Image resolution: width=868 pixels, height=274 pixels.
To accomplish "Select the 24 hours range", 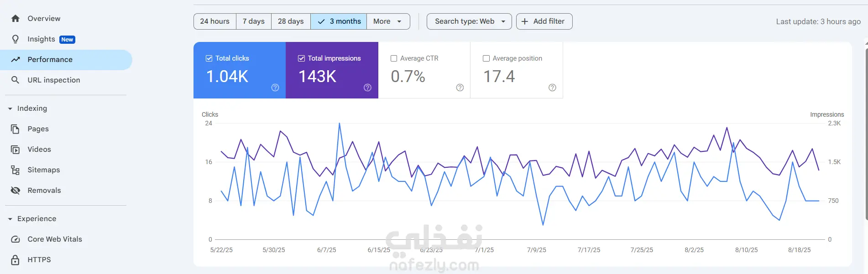I will (x=215, y=21).
